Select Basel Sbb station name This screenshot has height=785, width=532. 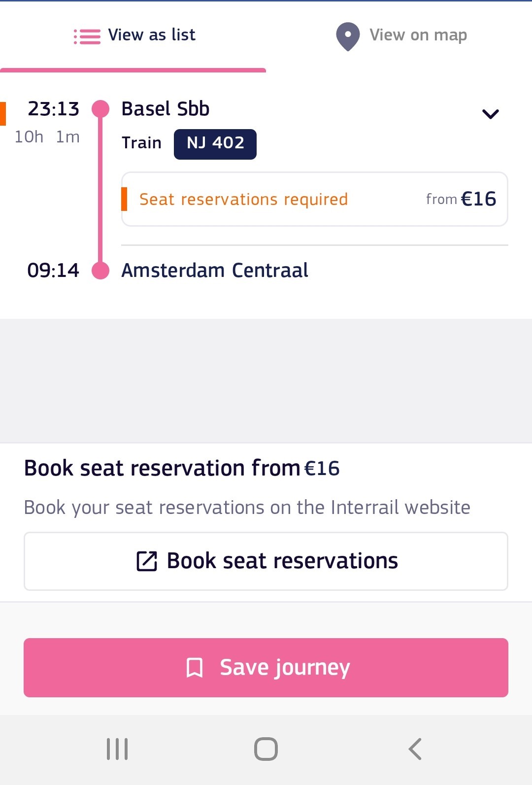166,109
